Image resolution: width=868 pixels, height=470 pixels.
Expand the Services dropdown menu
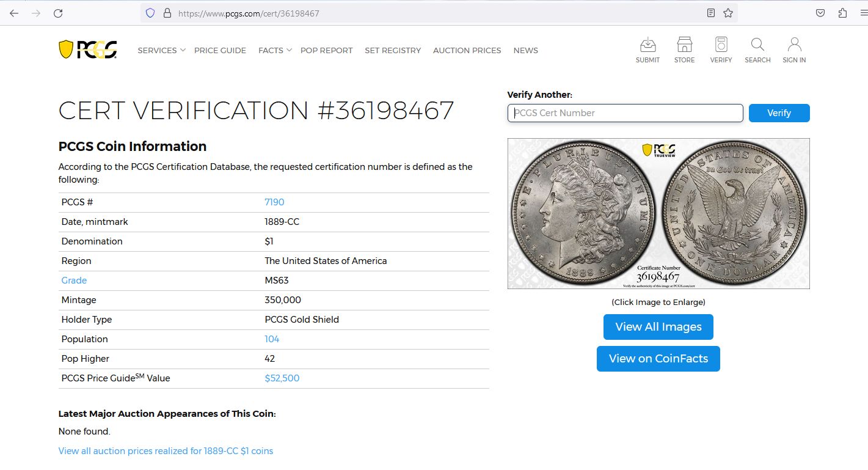tap(161, 51)
